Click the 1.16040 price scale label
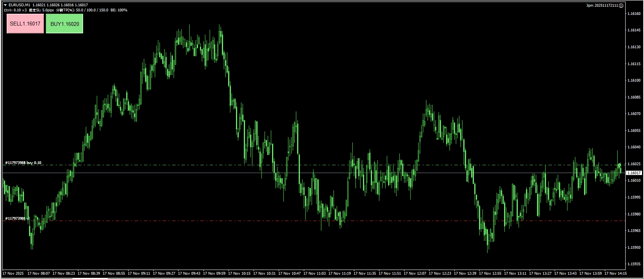The width and height of the screenshot is (644, 279). coord(634,147)
